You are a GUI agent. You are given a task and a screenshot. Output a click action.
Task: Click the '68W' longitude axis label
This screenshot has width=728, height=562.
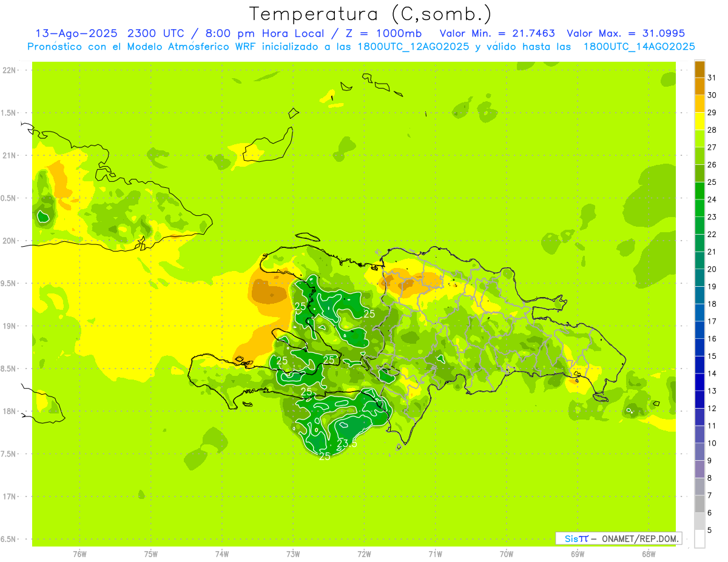click(x=649, y=554)
